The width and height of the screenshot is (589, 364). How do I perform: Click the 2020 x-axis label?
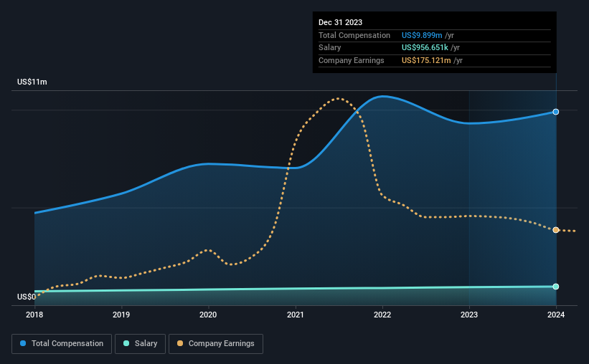point(208,315)
